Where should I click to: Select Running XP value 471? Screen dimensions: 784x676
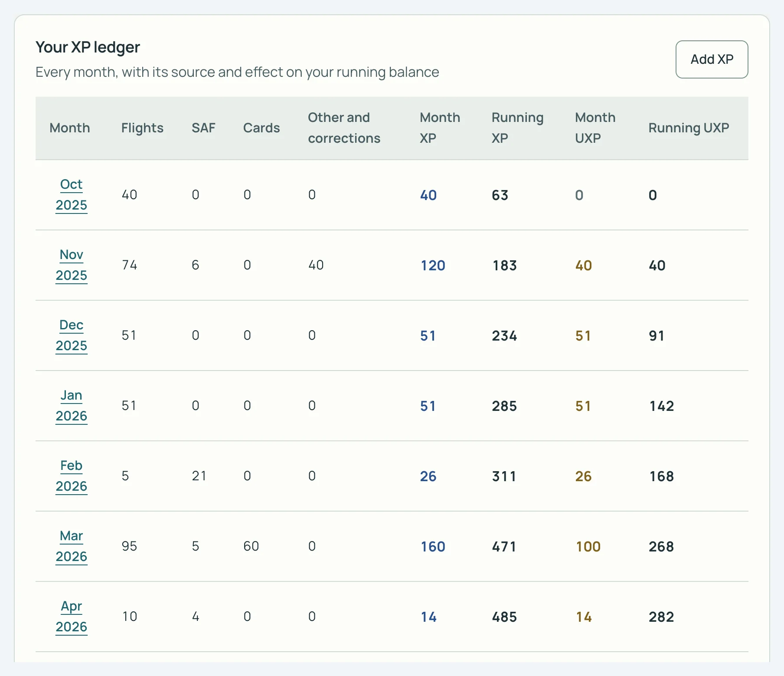coord(504,547)
